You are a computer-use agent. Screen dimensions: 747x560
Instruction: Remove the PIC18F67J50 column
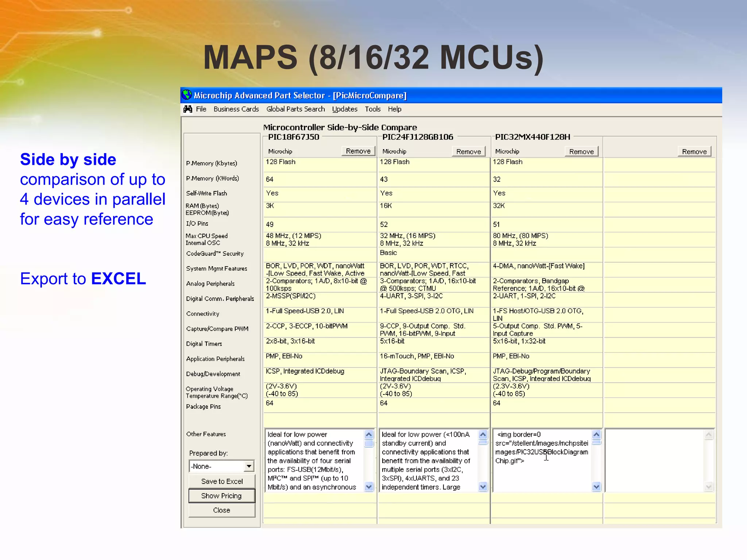coord(358,151)
